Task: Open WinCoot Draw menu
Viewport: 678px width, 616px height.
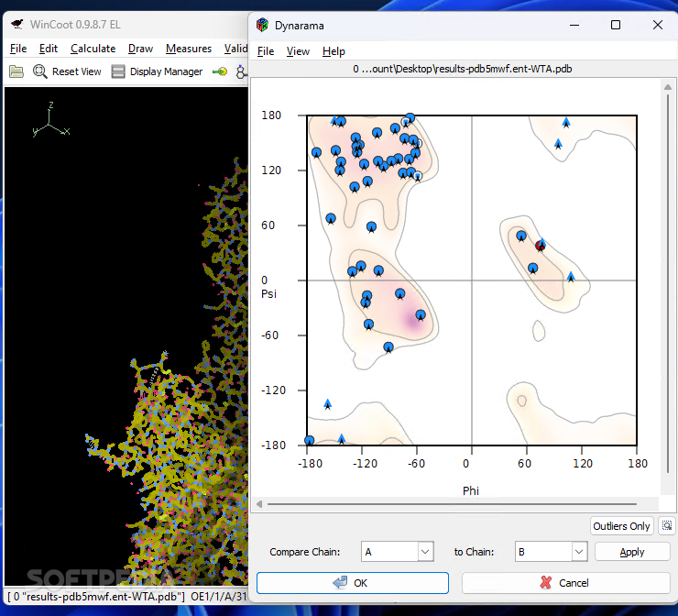Action: [140, 49]
